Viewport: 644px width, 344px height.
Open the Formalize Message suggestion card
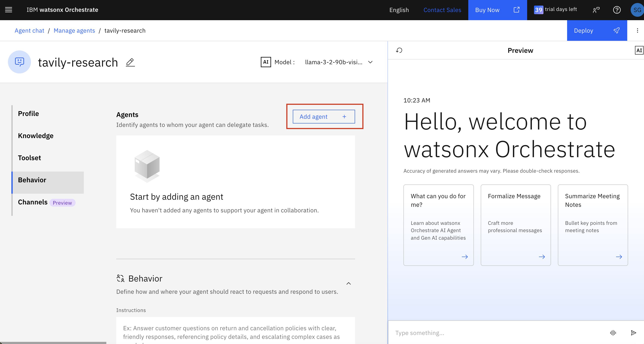coord(516,225)
